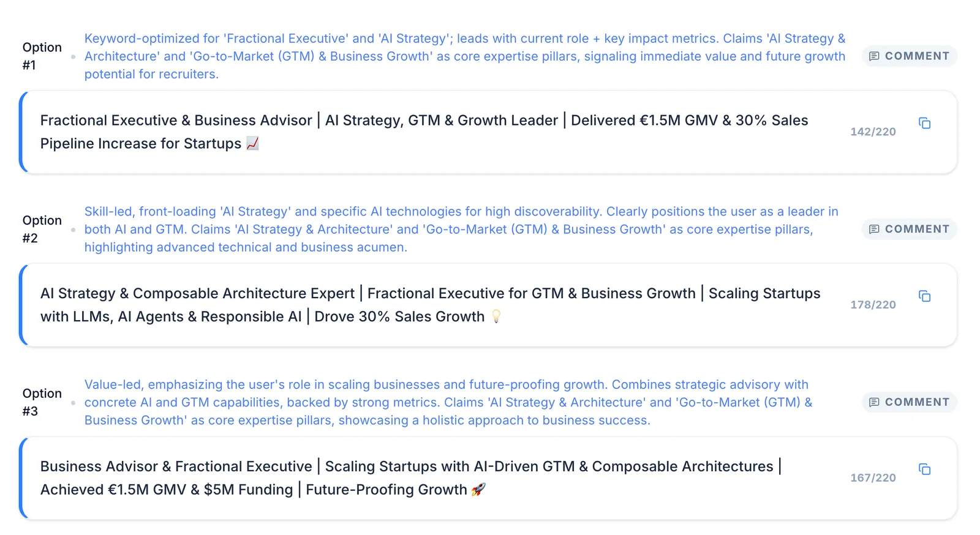Select the Business Advisor & Fractional Executive headline card
The width and height of the screenshot is (980, 535).
tap(488, 478)
